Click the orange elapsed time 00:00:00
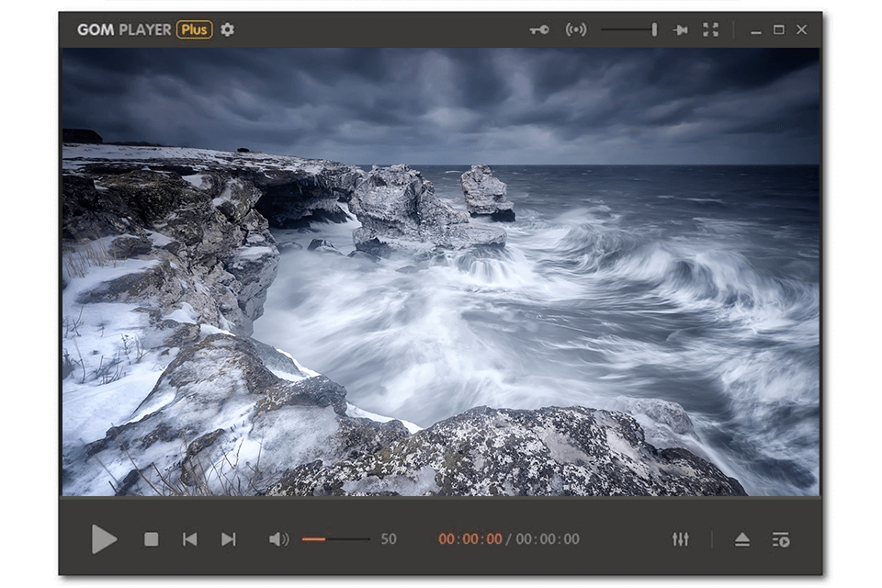Viewport: 882px width, 588px height. coord(470,539)
